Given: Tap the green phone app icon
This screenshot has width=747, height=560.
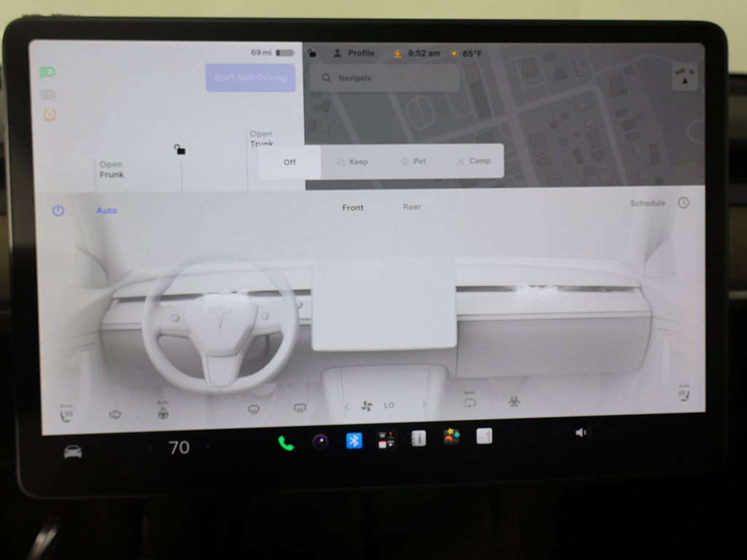Looking at the screenshot, I should click(x=286, y=443).
